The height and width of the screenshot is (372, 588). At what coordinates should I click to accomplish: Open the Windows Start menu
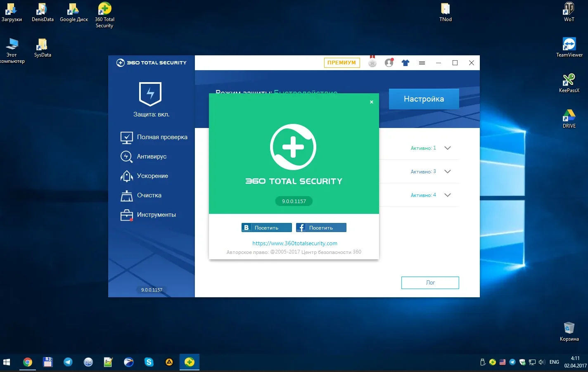tap(7, 362)
